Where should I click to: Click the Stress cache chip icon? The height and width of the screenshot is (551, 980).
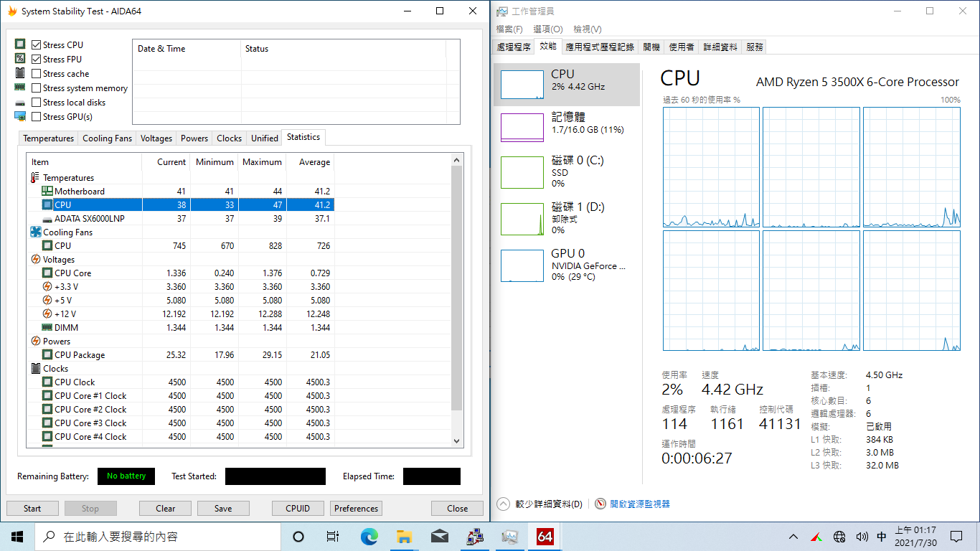coord(20,73)
